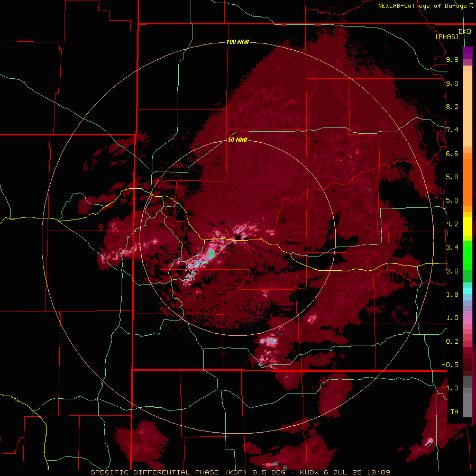476x476 pixels.
Task: Click the 8.2 scale value
Action: click(x=452, y=106)
